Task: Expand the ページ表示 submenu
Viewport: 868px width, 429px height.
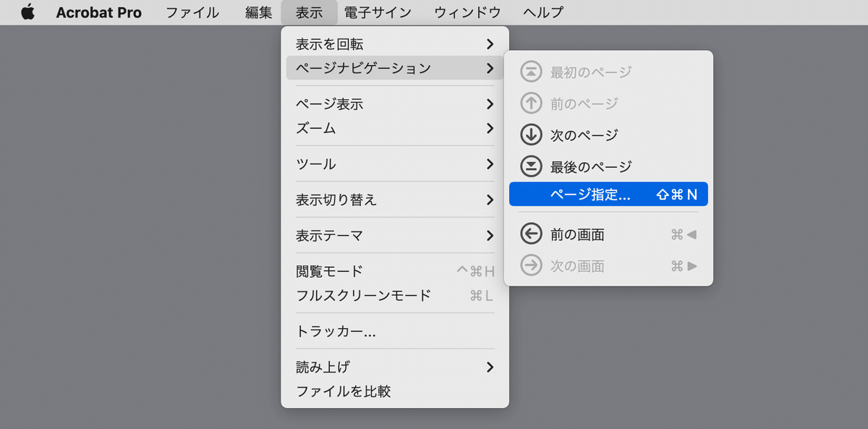Action: [395, 104]
